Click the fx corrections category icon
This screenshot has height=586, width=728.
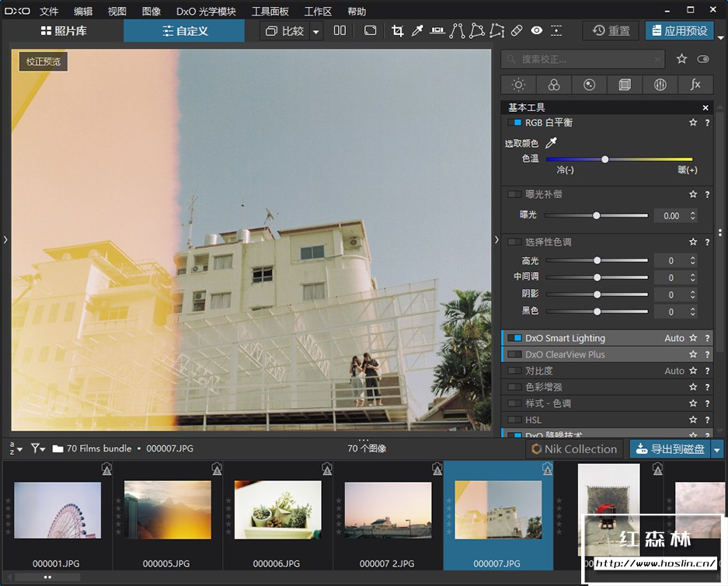click(x=696, y=85)
